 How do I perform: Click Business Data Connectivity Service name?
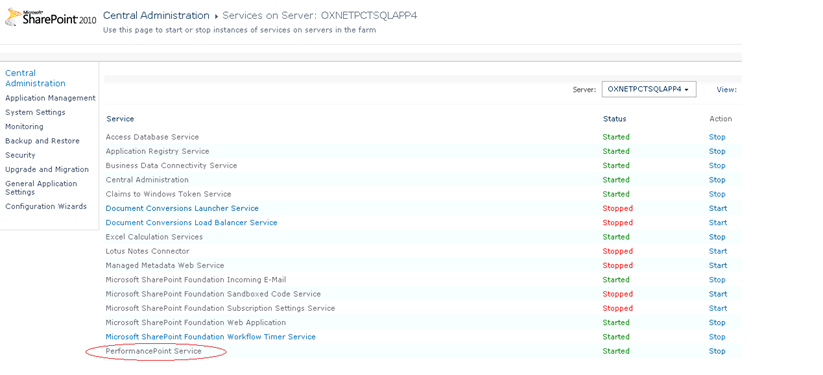(x=171, y=165)
